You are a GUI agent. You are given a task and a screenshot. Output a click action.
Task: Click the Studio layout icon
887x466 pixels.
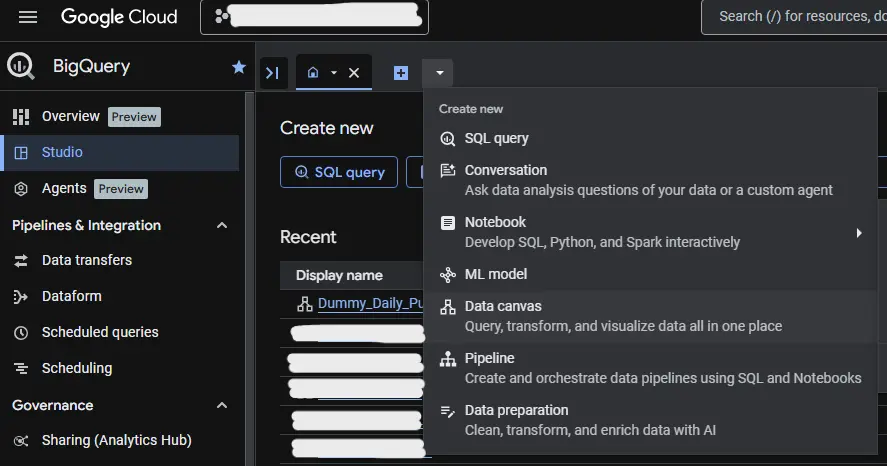tap(21, 153)
